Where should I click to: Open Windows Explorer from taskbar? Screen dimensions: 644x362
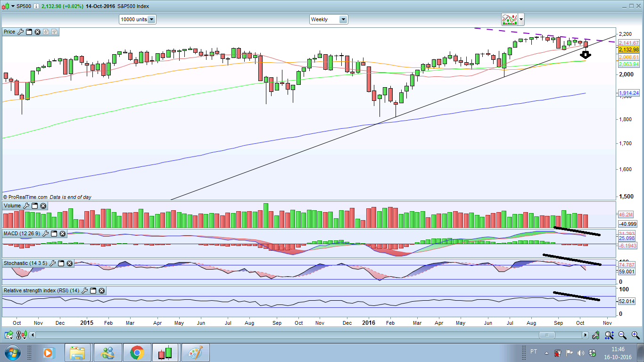(78, 353)
